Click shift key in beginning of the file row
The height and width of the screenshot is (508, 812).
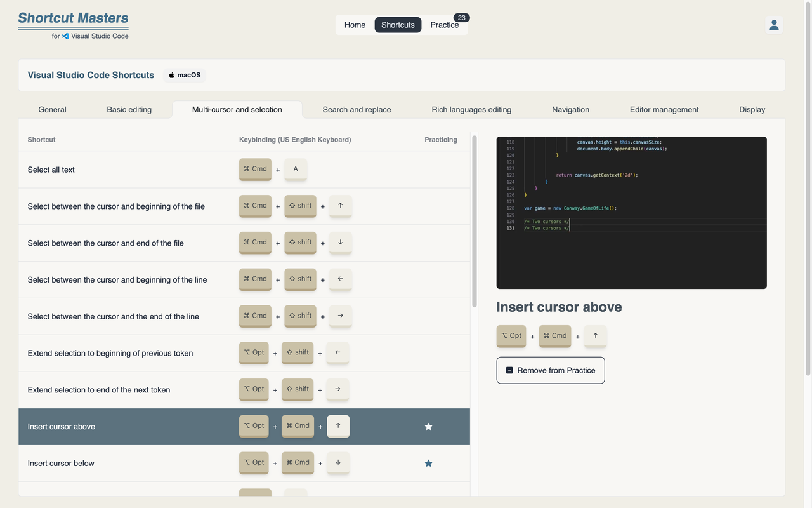point(300,206)
